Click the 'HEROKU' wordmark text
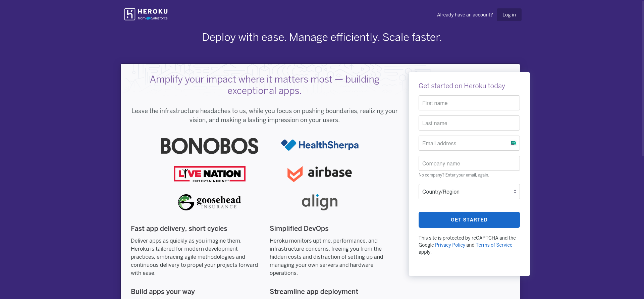 click(x=153, y=12)
